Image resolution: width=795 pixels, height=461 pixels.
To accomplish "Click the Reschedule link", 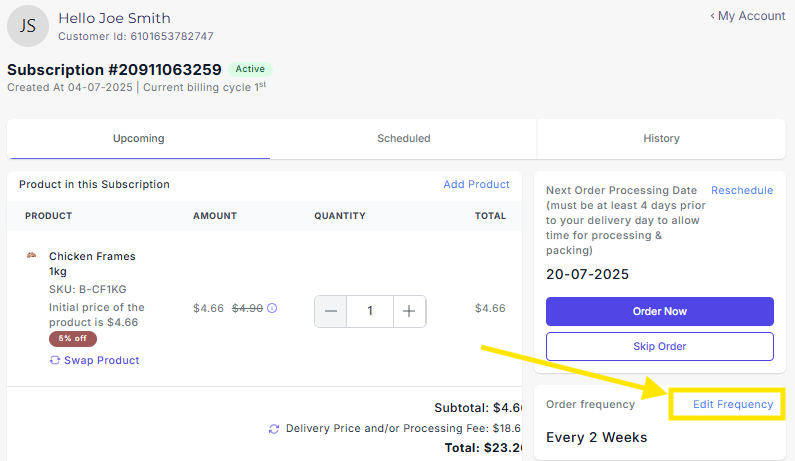I will (x=742, y=191).
